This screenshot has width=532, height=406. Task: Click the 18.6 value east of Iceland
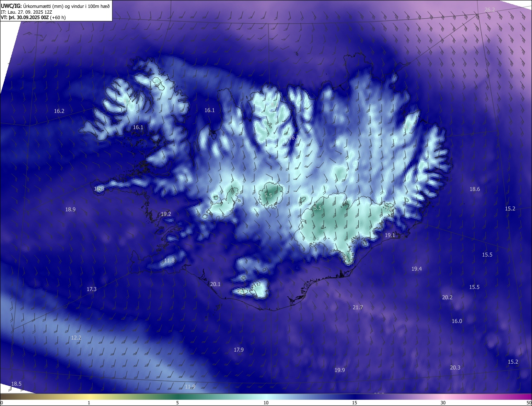click(475, 189)
